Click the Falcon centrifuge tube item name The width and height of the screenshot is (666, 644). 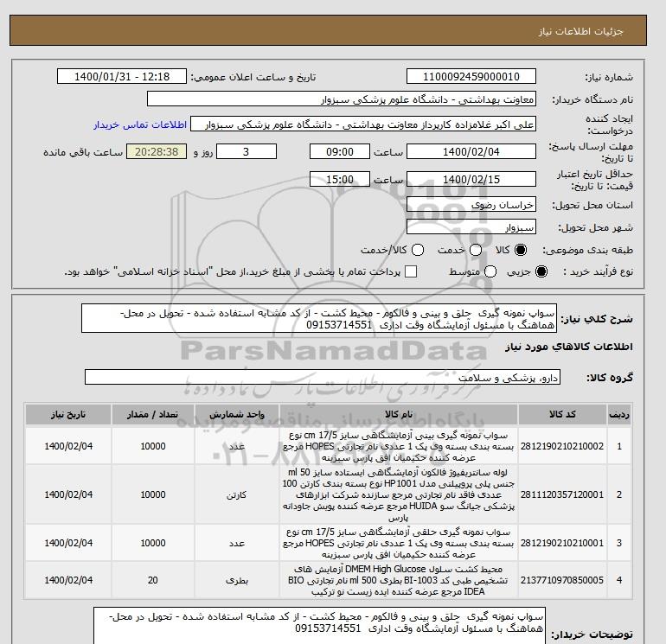click(x=399, y=494)
